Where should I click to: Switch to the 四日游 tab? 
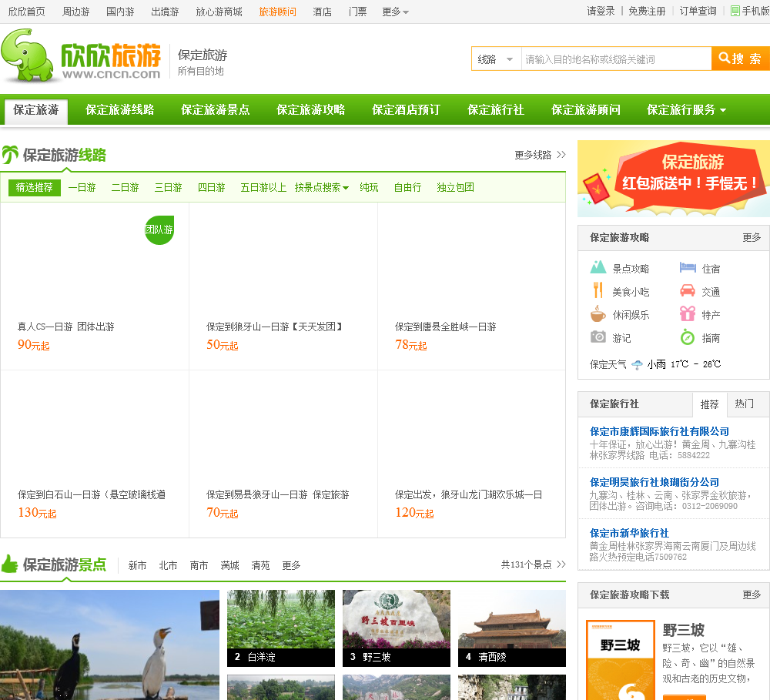point(212,187)
